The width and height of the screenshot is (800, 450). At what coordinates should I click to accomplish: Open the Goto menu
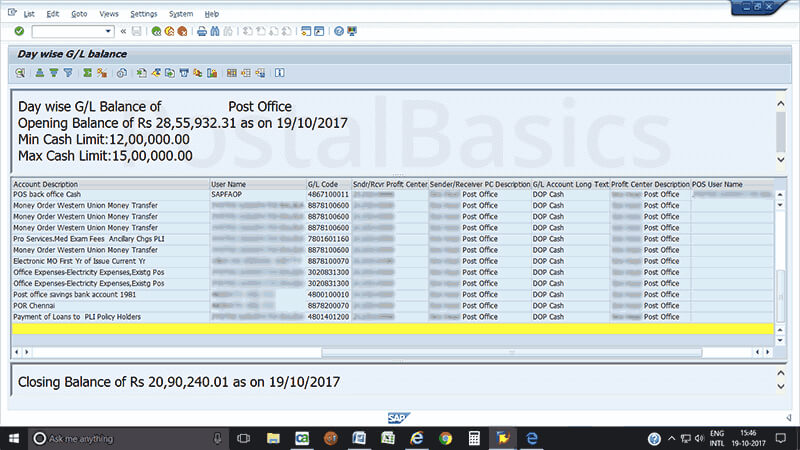[79, 14]
